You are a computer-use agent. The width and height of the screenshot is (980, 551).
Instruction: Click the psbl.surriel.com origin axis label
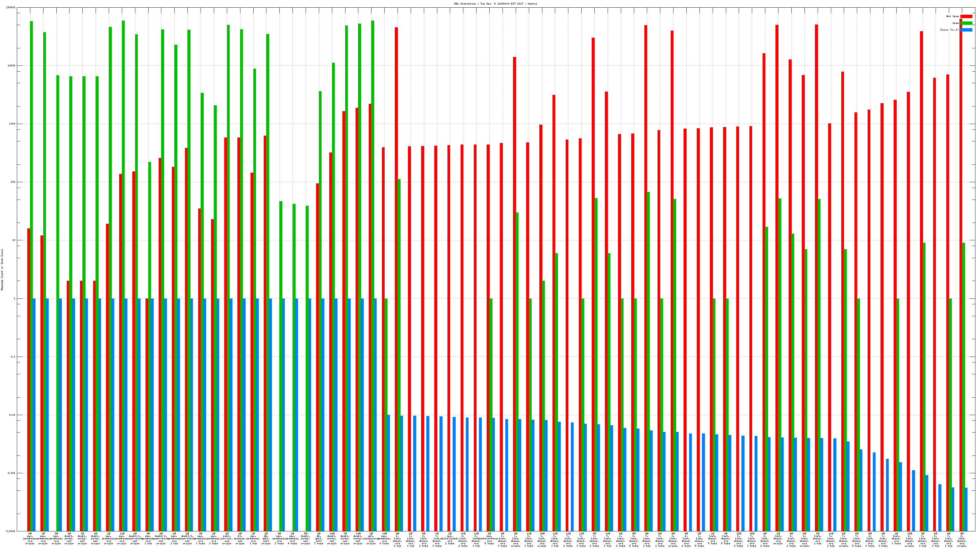227,538
